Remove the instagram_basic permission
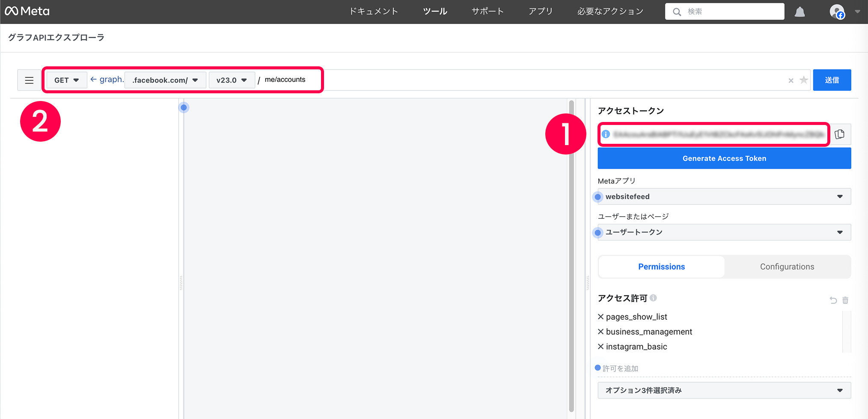This screenshot has height=419, width=868. (x=601, y=347)
